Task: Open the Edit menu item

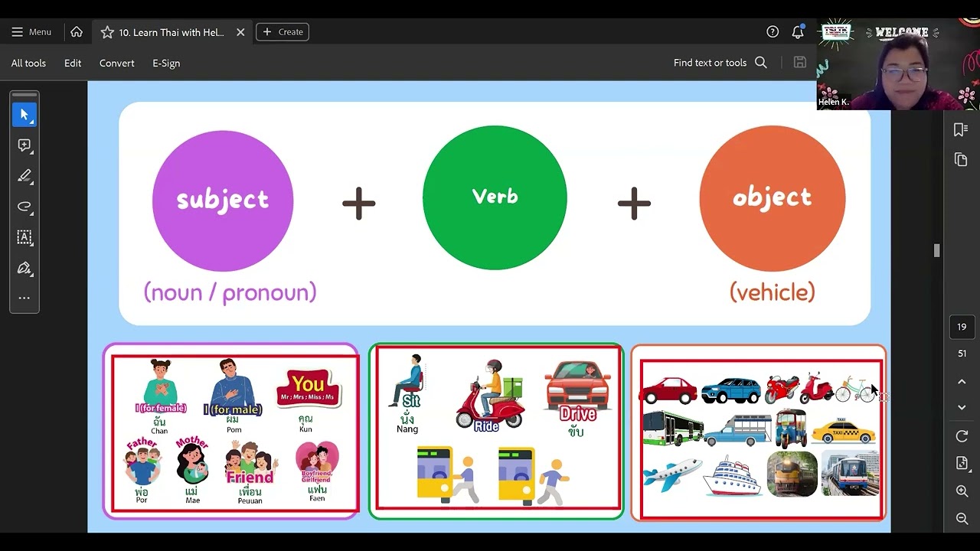Action: [73, 63]
